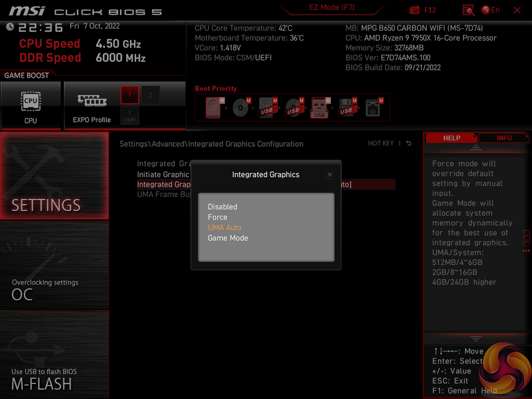Click the back arrow next to HOT KEY

coord(409,143)
